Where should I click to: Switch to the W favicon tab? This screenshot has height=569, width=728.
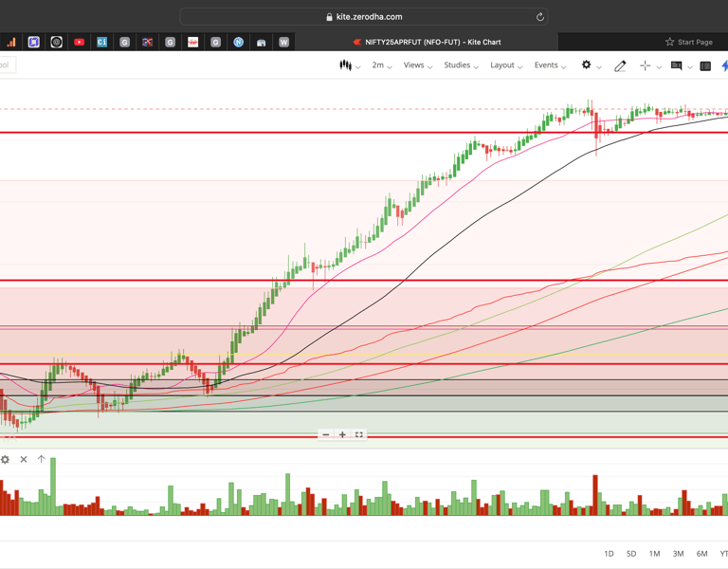tap(283, 43)
